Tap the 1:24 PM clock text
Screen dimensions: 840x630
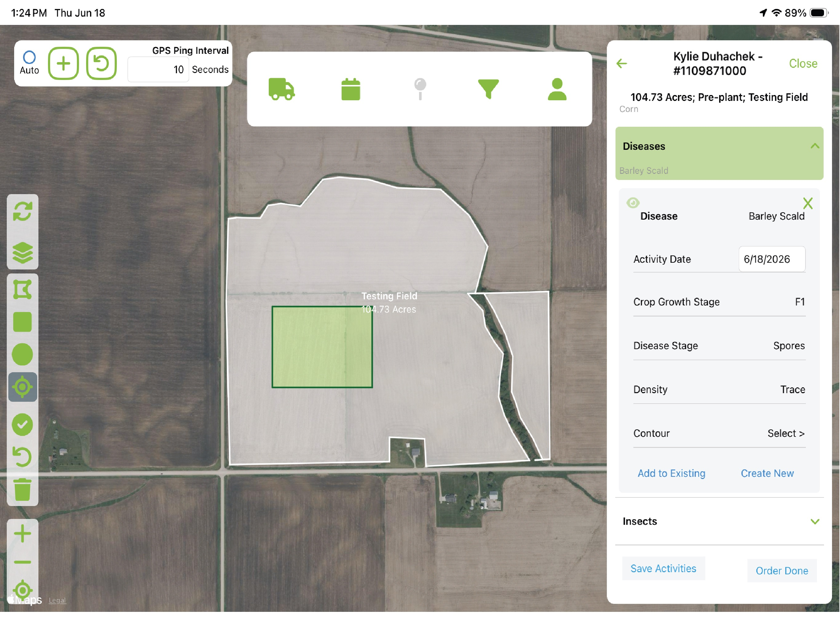(29, 13)
